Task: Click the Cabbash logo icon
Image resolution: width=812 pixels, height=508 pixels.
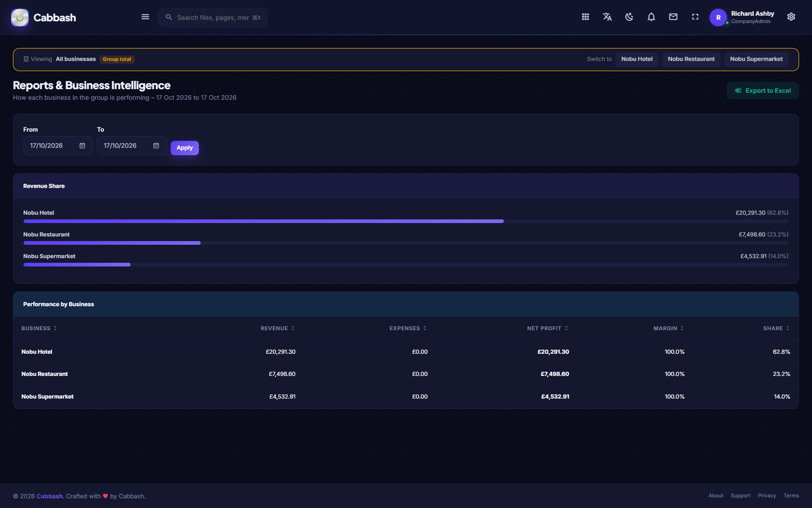Action: coord(20,18)
